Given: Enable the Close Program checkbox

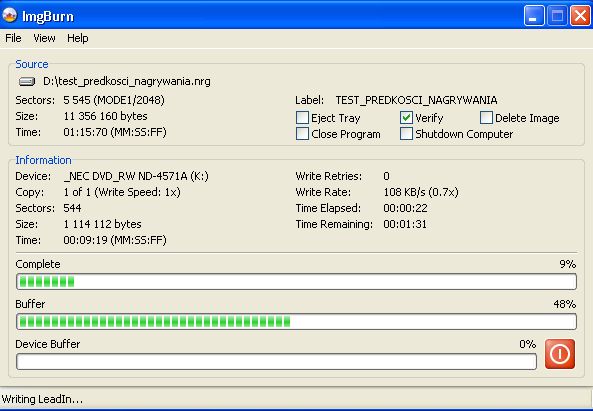Looking at the screenshot, I should (302, 133).
